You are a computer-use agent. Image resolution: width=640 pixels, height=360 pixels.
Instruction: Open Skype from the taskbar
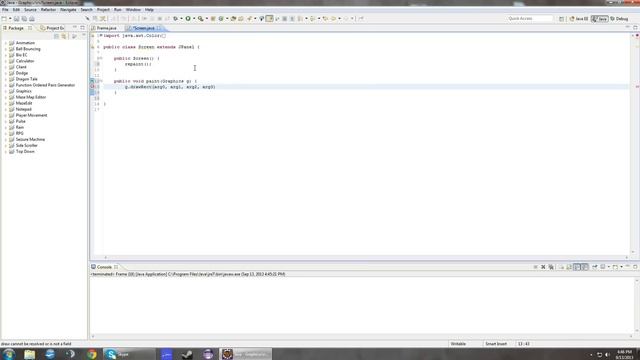pyautogui.click(x=129, y=354)
